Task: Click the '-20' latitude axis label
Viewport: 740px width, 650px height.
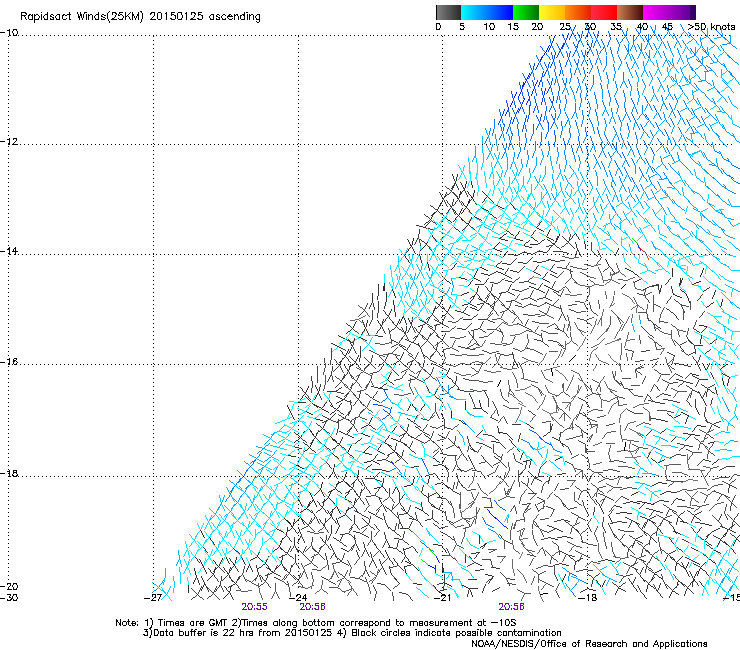Action: tap(9, 586)
